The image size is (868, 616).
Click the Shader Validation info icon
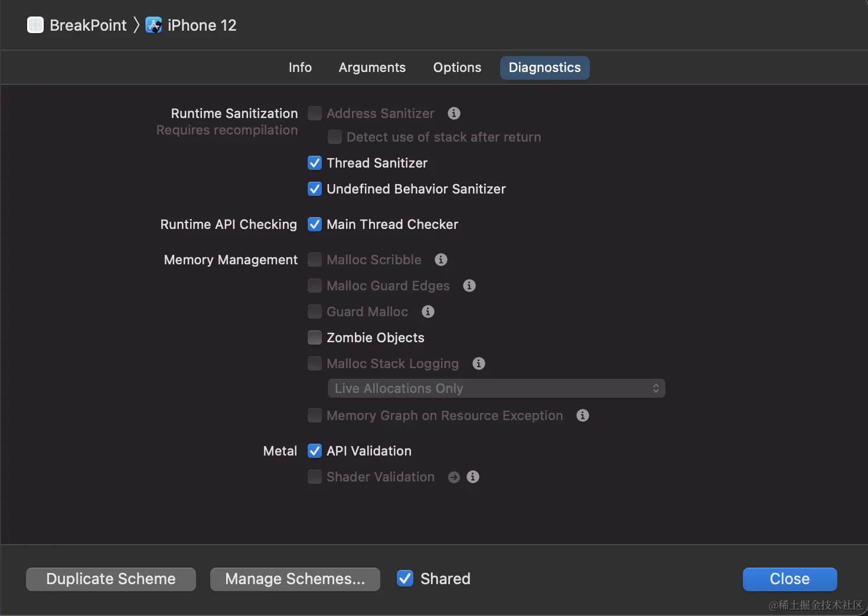pos(473,477)
